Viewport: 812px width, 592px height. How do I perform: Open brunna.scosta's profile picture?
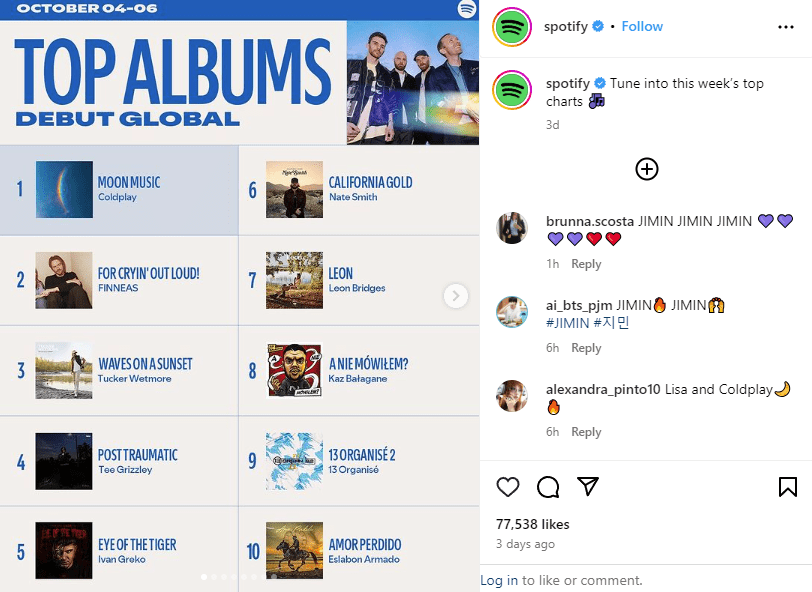coord(512,228)
